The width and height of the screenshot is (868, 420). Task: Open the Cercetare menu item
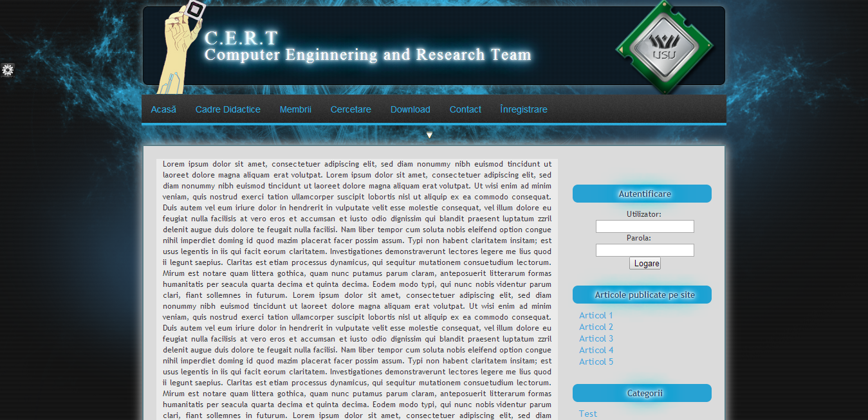(x=351, y=109)
